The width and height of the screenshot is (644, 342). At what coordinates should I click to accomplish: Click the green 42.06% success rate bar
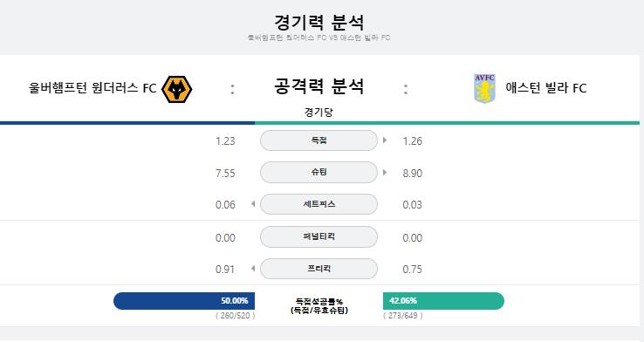click(443, 301)
